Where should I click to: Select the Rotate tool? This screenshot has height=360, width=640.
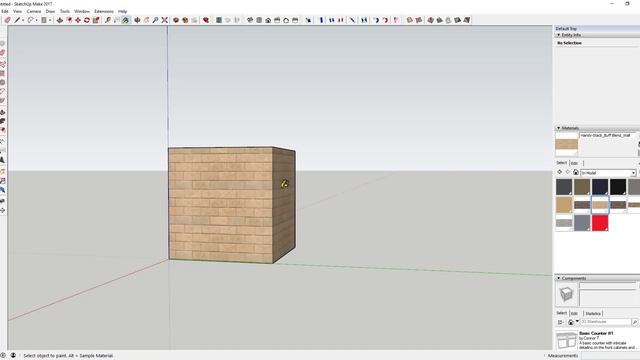(87, 20)
